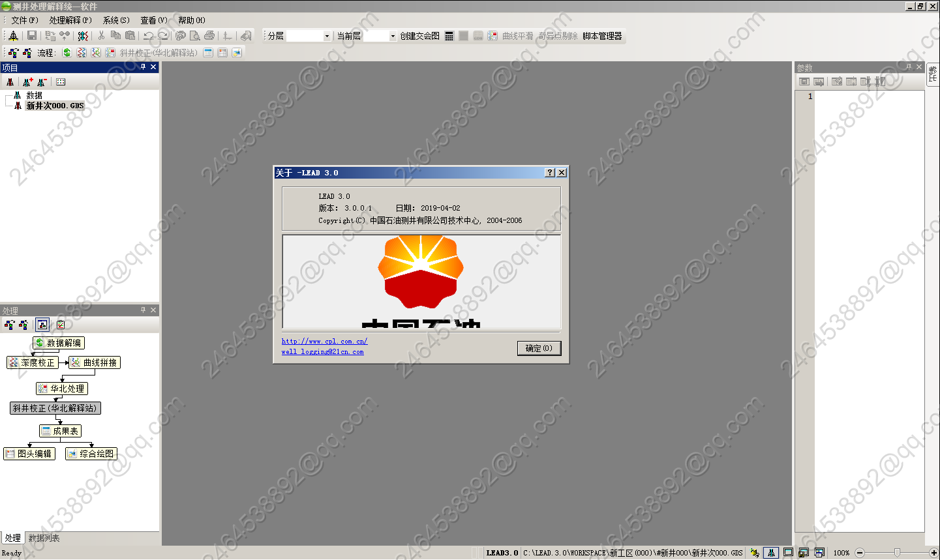Viewport: 940px width, 560px height.
Task: Click the zoom-out minus icon in status bar
Action: pos(860,553)
